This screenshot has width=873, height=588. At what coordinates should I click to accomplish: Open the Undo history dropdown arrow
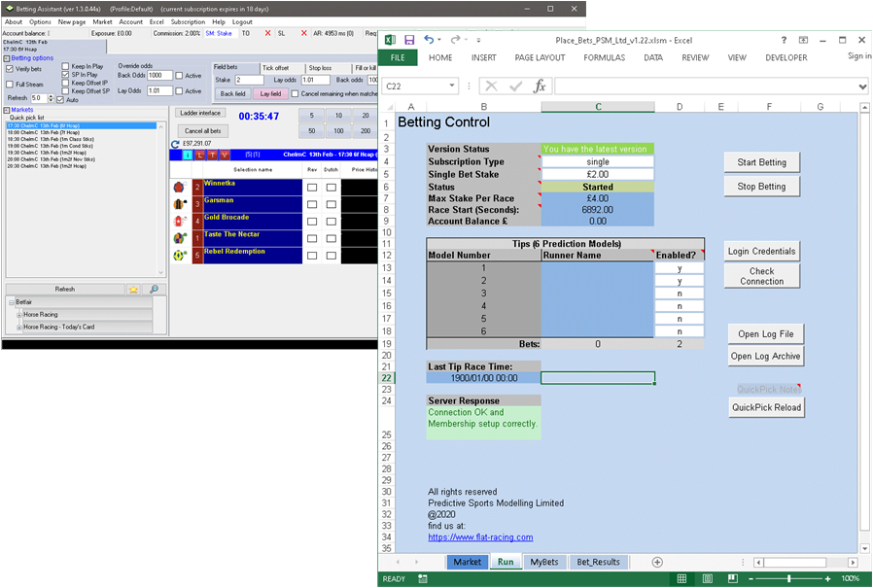pos(439,40)
